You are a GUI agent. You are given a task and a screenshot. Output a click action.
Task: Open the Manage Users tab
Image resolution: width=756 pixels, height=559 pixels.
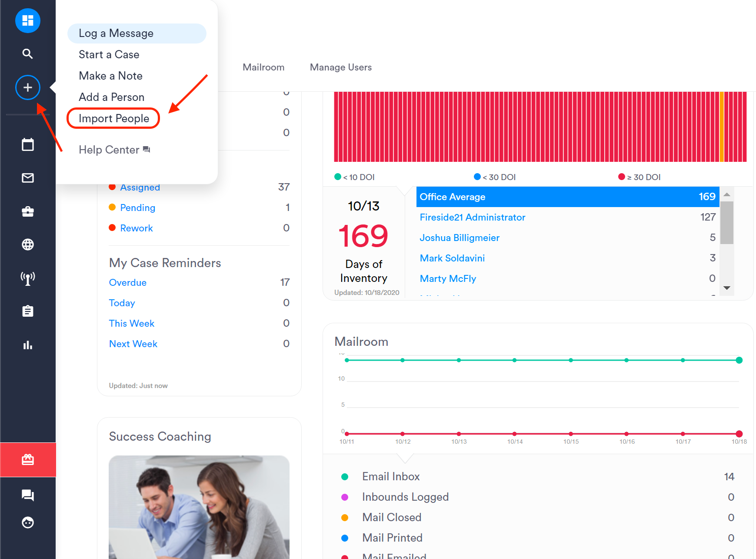[341, 67]
